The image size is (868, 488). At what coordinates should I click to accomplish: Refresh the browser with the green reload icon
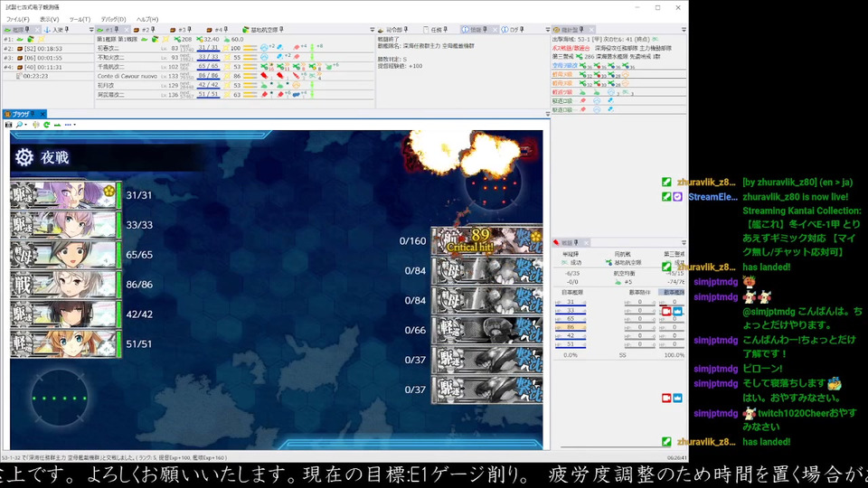coord(46,125)
